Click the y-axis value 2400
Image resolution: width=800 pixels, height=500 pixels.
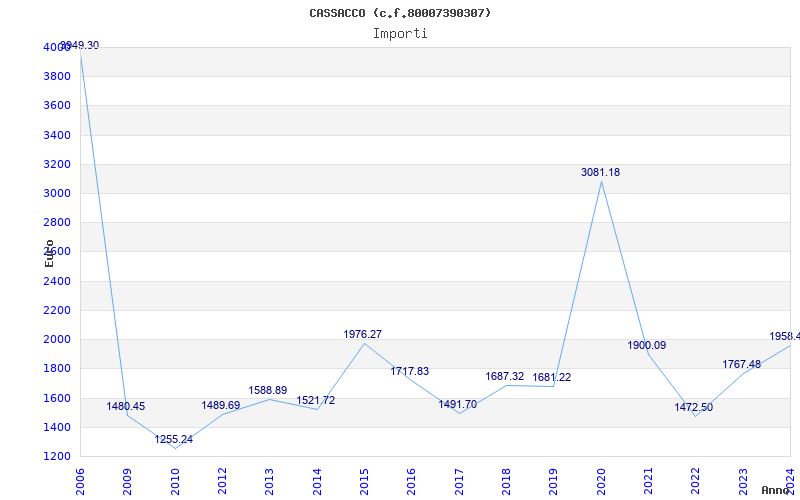tap(57, 281)
